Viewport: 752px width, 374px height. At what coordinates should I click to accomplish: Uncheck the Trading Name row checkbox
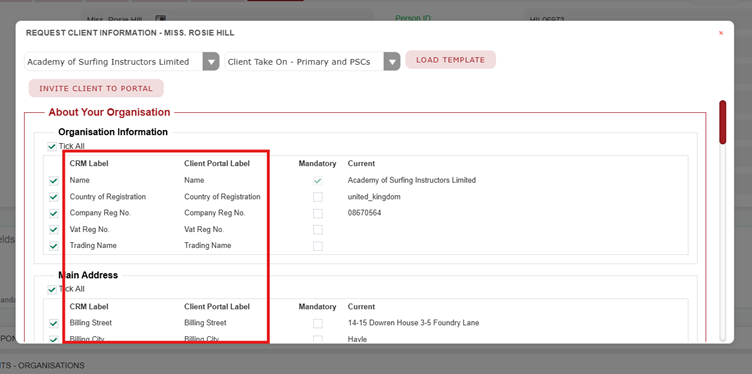pyautogui.click(x=54, y=246)
